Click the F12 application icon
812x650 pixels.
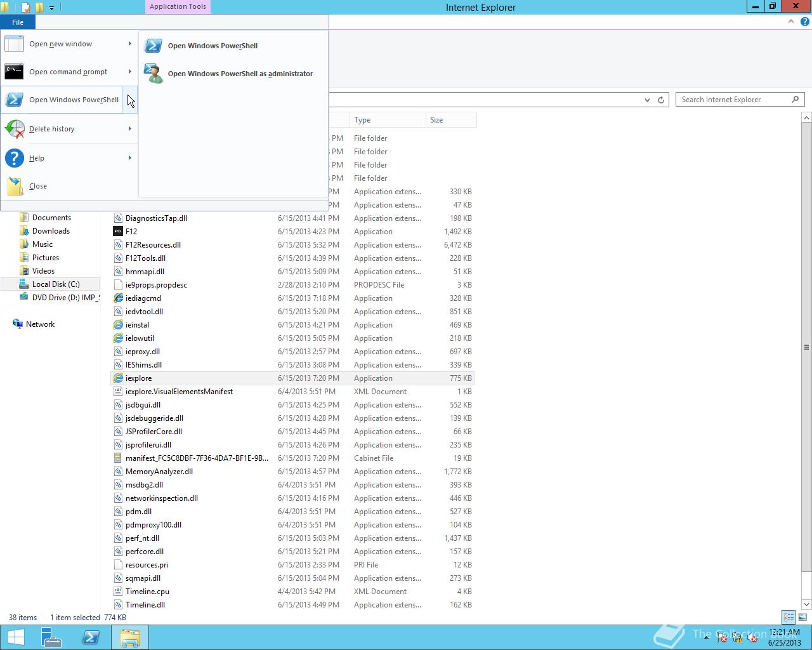117,232
